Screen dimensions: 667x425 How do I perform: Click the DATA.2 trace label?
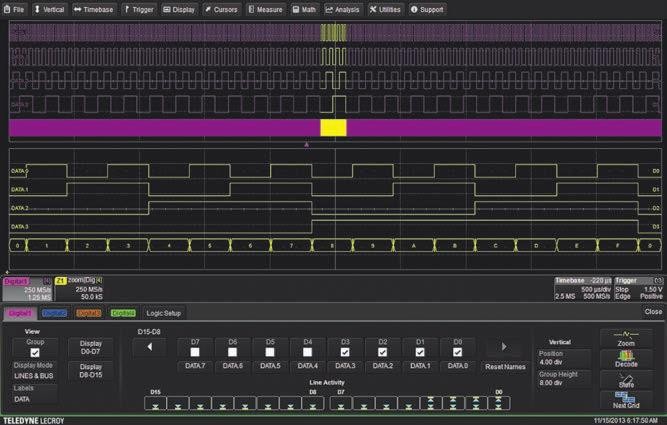click(x=20, y=208)
